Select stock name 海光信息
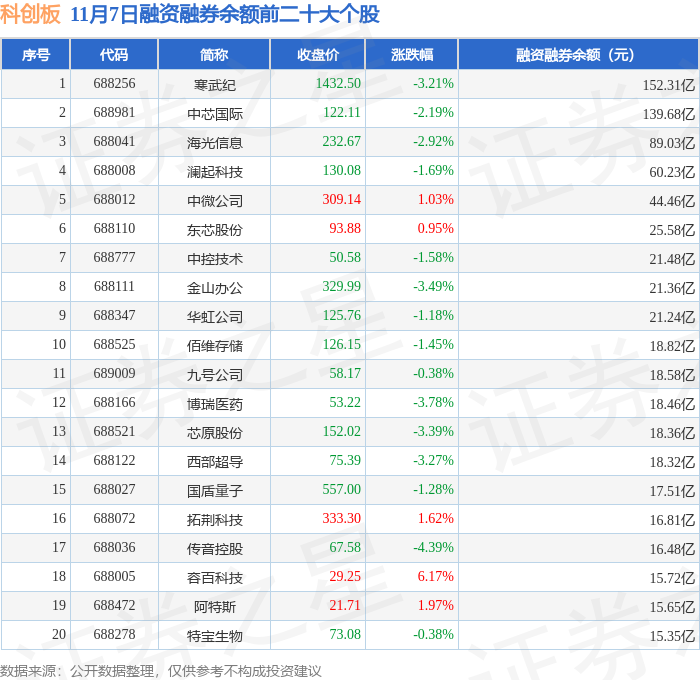This screenshot has width=700, height=680. (x=215, y=143)
